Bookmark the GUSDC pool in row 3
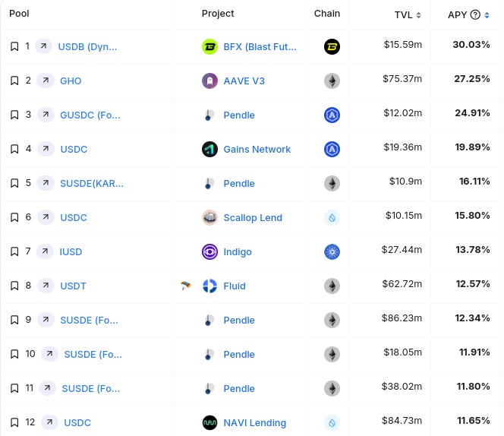The image size is (504, 436). 14,115
